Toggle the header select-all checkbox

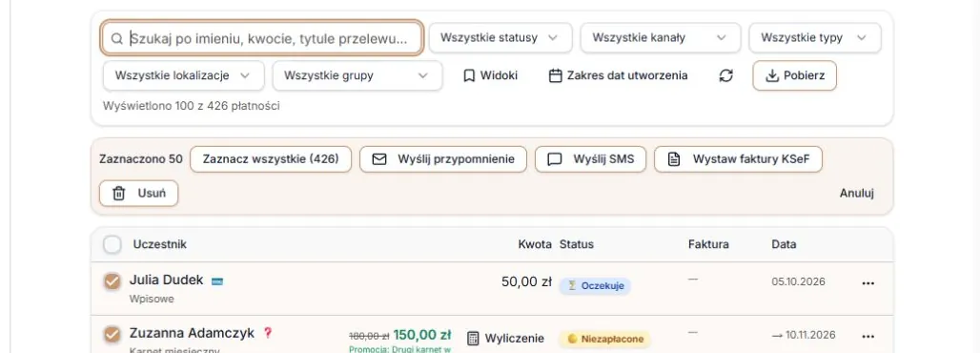(x=112, y=244)
